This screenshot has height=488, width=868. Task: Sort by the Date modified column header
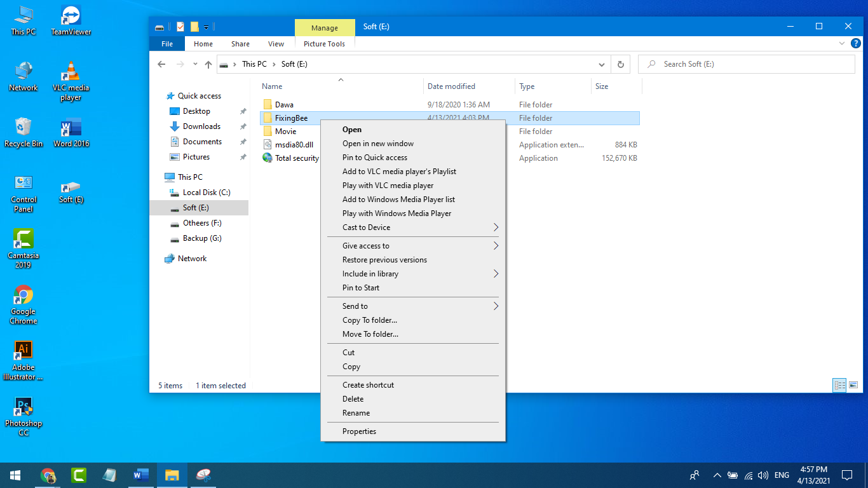tap(451, 86)
